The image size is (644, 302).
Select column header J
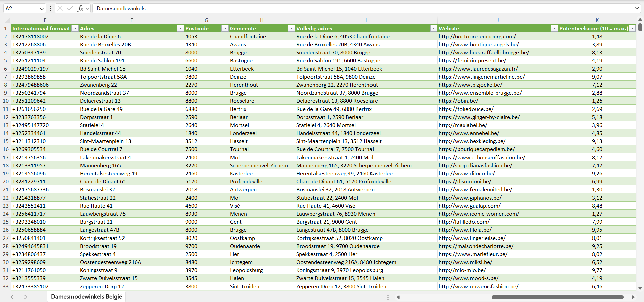(x=498, y=20)
